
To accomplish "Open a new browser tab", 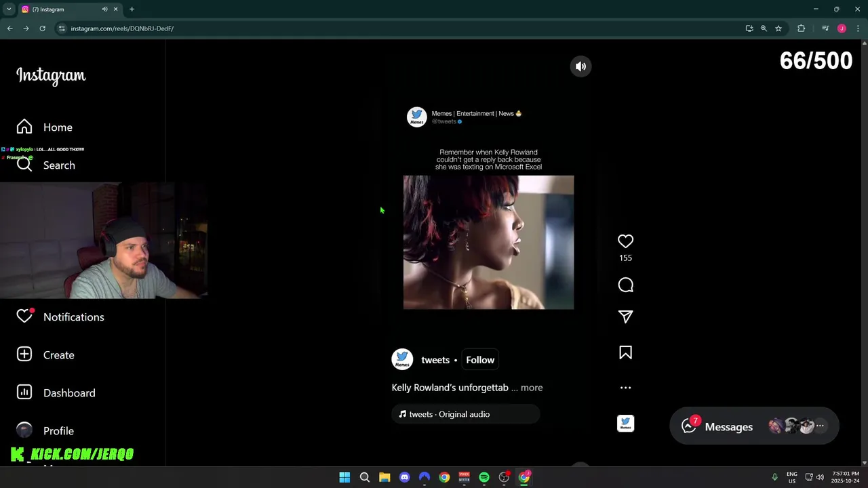I will tap(132, 9).
